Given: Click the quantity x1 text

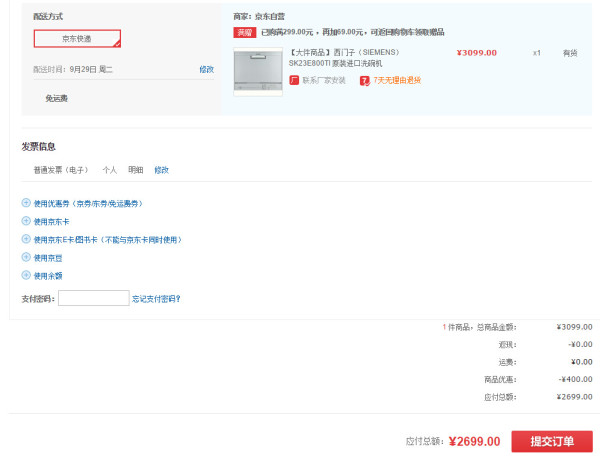Looking at the screenshot, I should [x=537, y=53].
